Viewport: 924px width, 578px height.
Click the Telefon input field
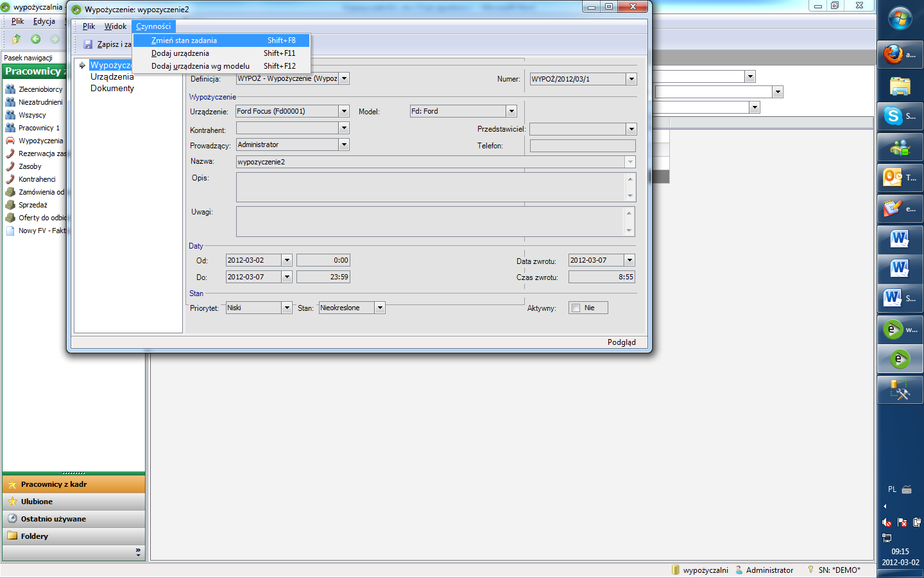pos(583,146)
